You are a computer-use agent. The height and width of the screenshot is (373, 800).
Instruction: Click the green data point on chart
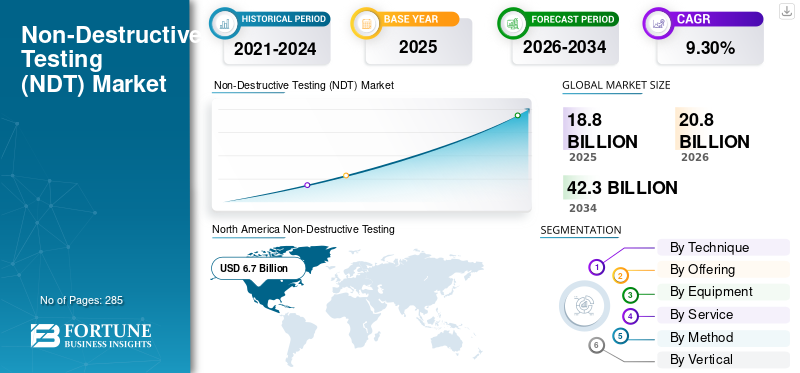click(517, 115)
